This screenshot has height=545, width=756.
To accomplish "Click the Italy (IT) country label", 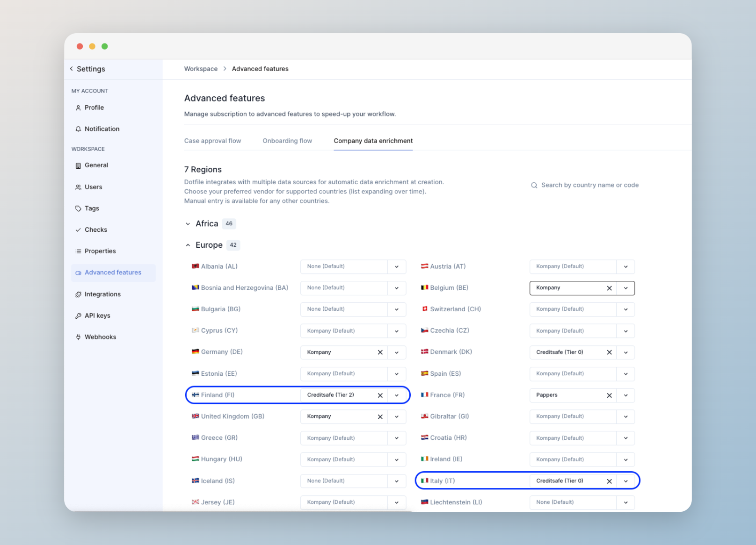I will tap(443, 481).
